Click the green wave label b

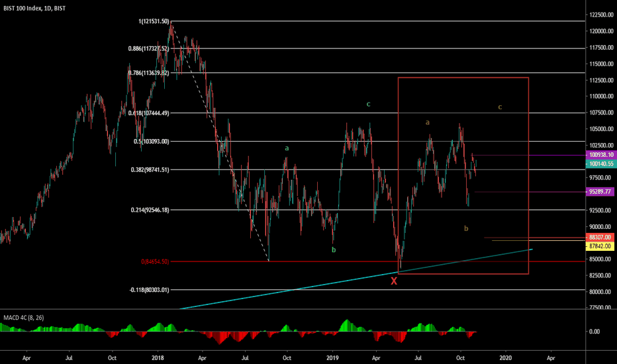(x=334, y=250)
